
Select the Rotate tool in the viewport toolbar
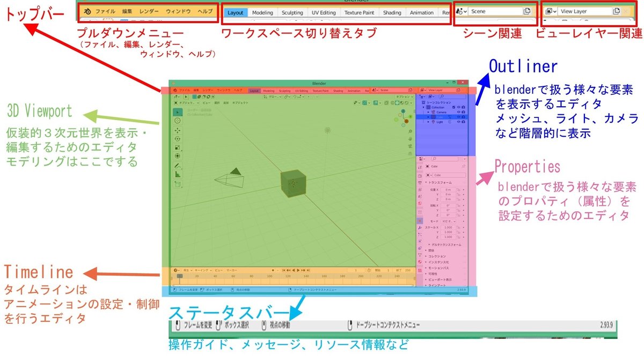point(178,139)
